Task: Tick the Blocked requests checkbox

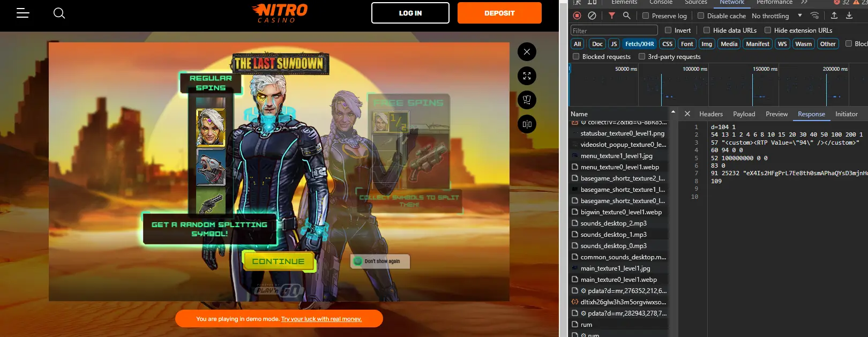Action: pyautogui.click(x=576, y=56)
